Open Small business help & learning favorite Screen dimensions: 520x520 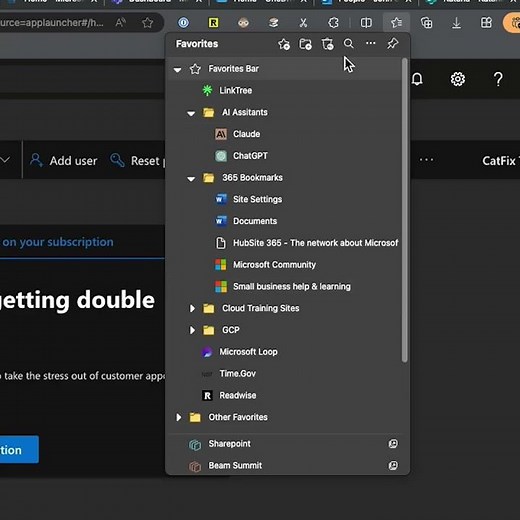tap(285, 286)
